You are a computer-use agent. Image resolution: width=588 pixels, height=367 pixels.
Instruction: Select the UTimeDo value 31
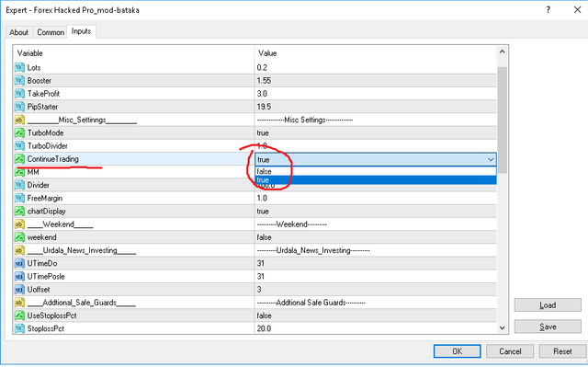click(261, 263)
